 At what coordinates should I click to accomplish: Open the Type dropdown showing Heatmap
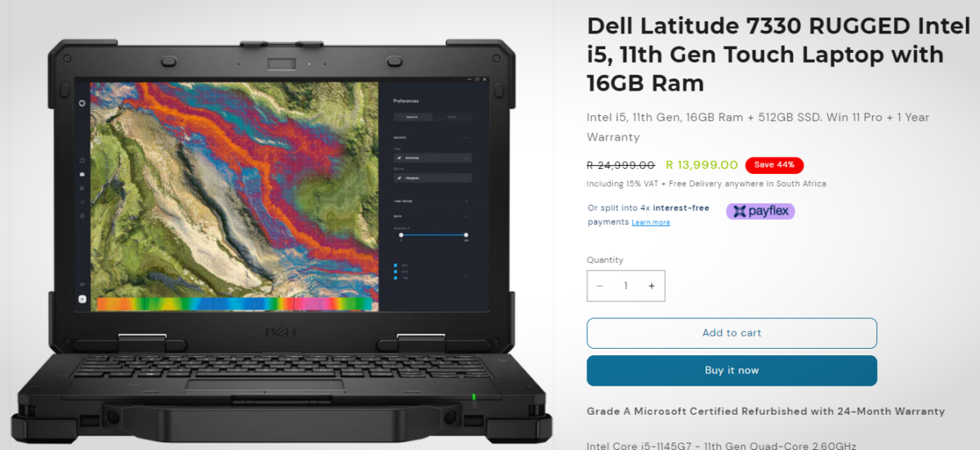[x=433, y=158]
